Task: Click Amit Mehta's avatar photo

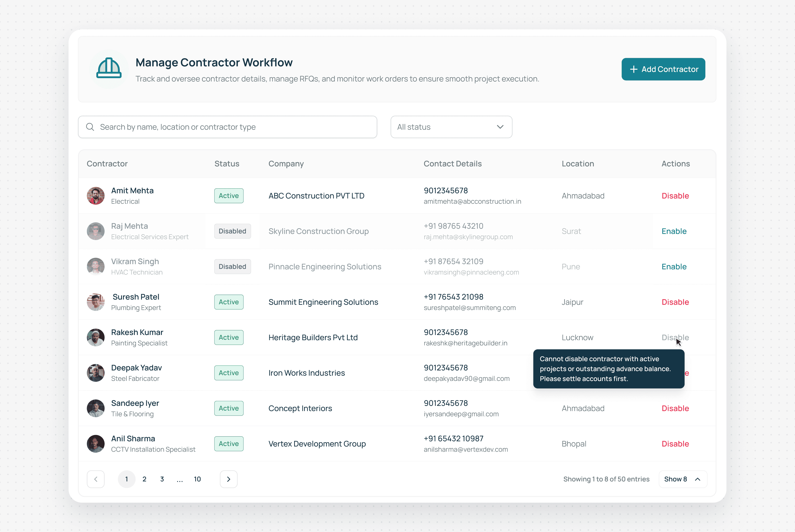Action: 96,196
